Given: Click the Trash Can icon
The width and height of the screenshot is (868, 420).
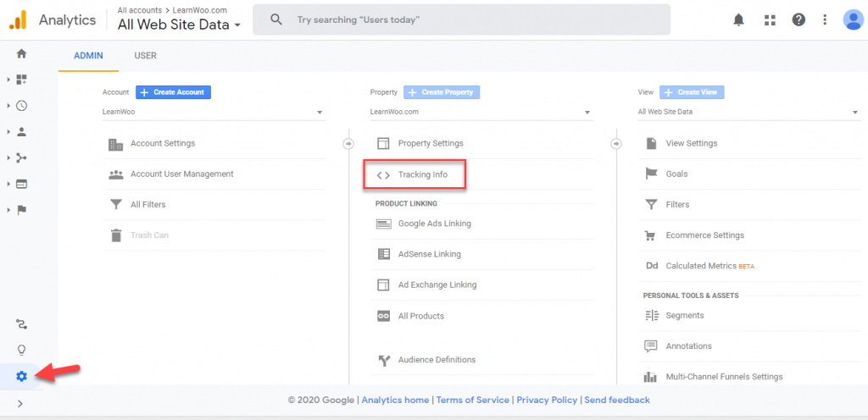Looking at the screenshot, I should 115,235.
